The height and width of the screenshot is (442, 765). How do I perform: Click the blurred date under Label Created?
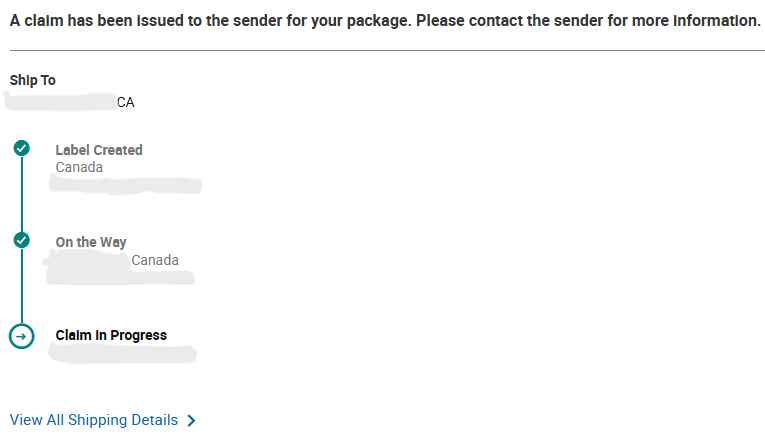126,184
